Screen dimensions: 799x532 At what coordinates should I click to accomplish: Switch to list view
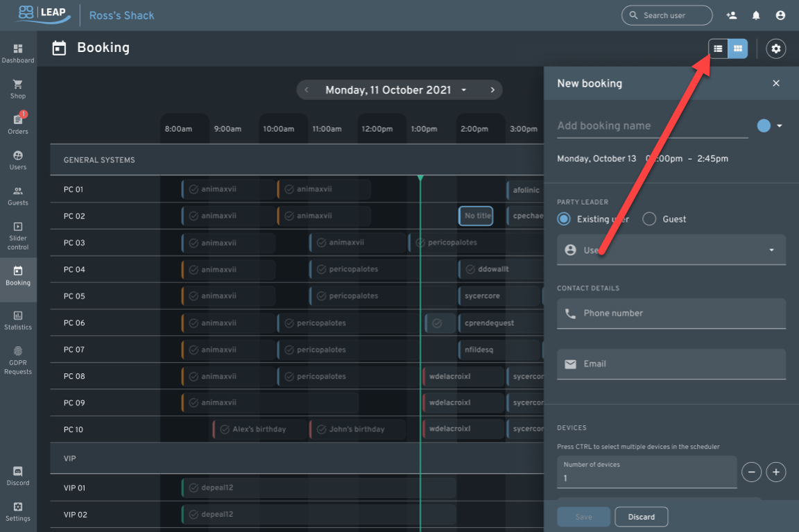[717, 49]
